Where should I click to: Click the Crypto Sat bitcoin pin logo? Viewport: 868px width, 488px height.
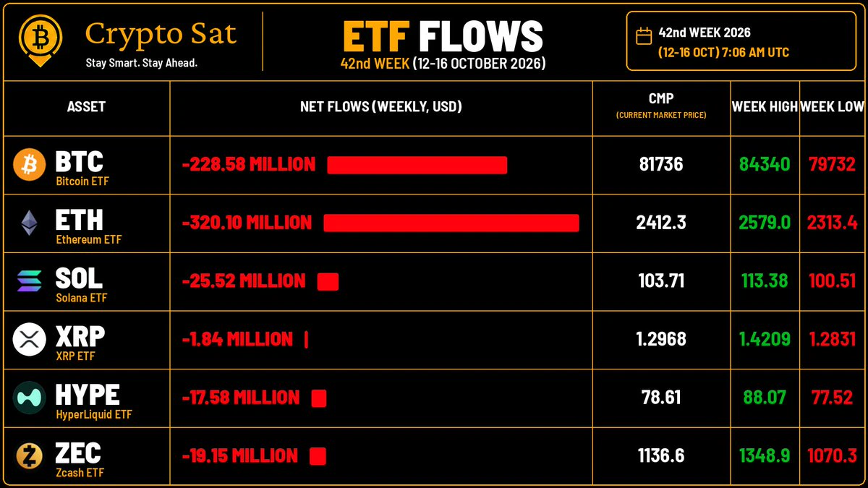(41, 40)
